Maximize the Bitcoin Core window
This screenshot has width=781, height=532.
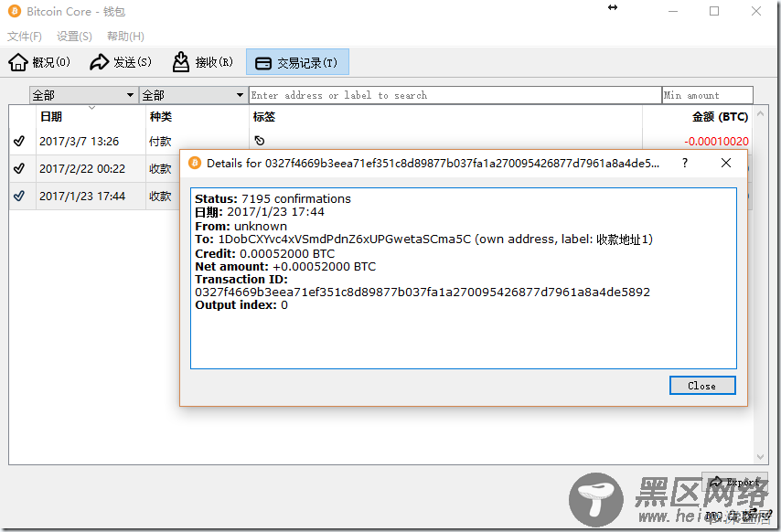[x=714, y=11]
